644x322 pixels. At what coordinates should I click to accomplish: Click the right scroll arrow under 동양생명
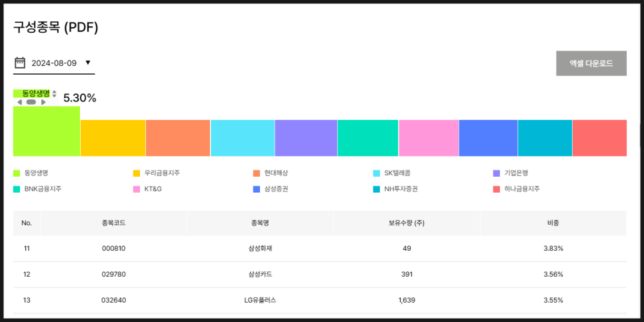43,102
